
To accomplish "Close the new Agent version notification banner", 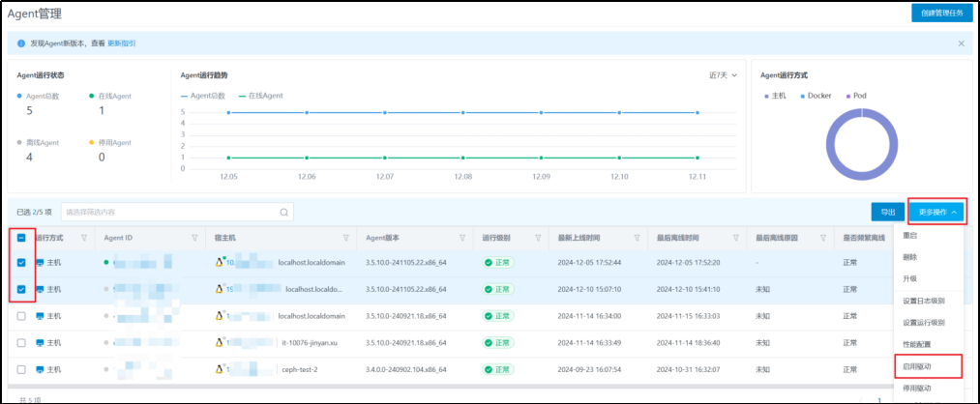I will coord(961,43).
